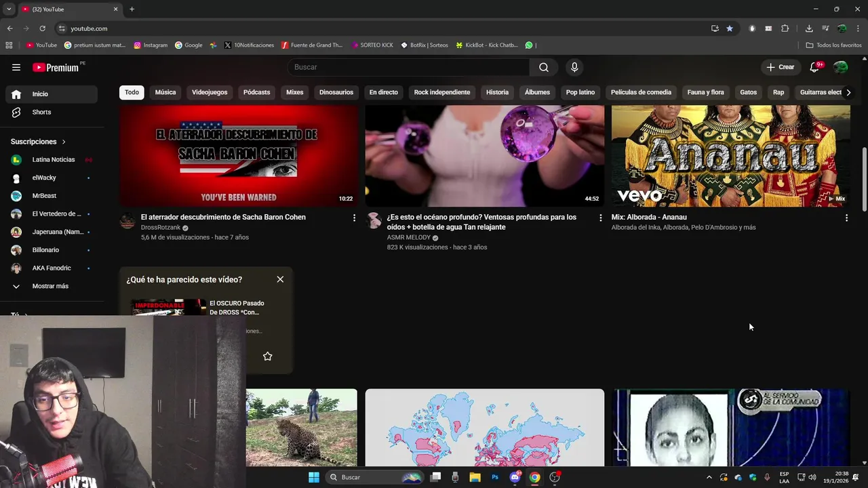Open the volume icon in system tray
This screenshot has width=868, height=488.
click(812, 477)
